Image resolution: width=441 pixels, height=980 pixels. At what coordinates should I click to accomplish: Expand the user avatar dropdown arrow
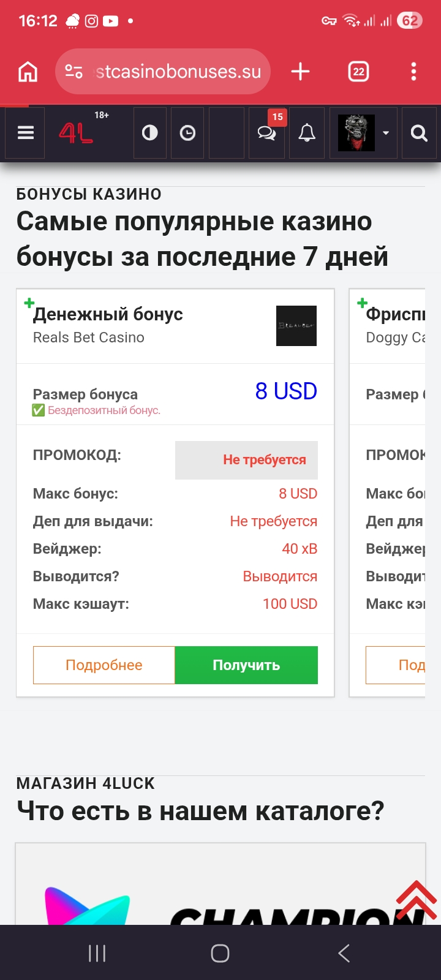pyautogui.click(x=386, y=133)
